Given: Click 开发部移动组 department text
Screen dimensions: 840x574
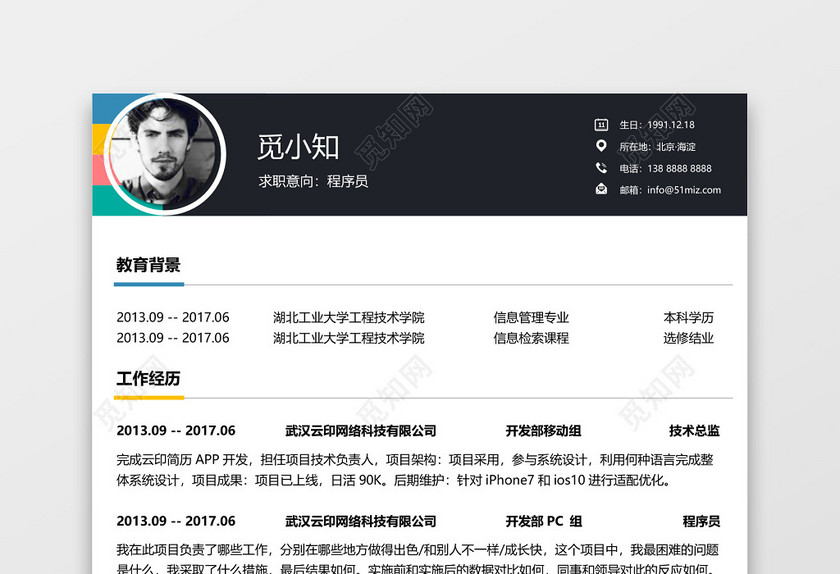Looking at the screenshot, I should 544,431.
